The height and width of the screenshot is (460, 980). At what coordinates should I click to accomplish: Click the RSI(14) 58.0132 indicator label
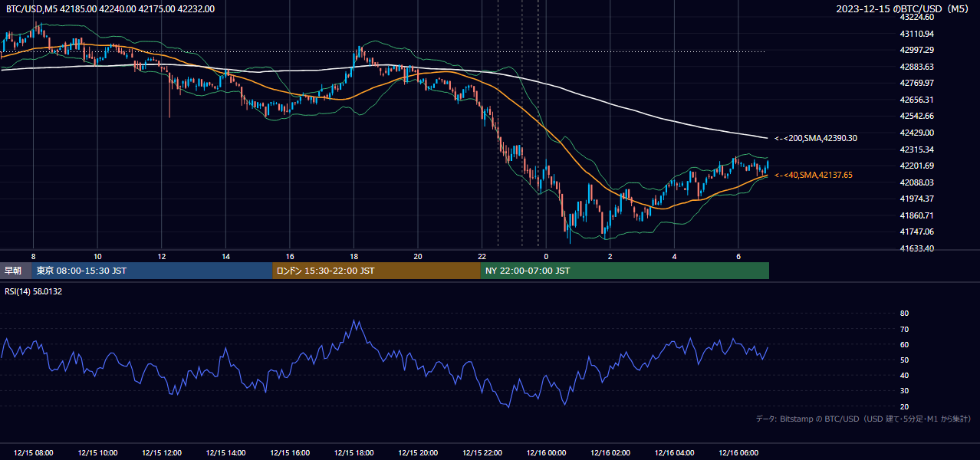point(34,291)
